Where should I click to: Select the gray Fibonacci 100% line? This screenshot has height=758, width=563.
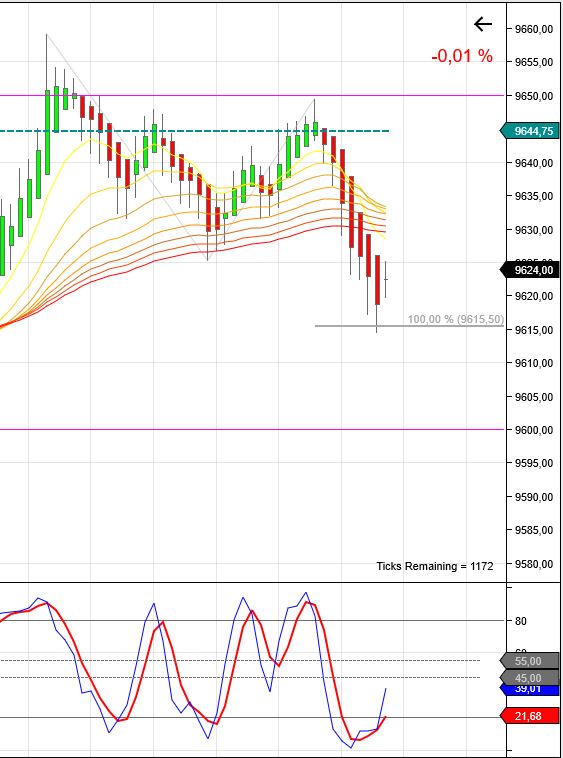[x=409, y=326]
